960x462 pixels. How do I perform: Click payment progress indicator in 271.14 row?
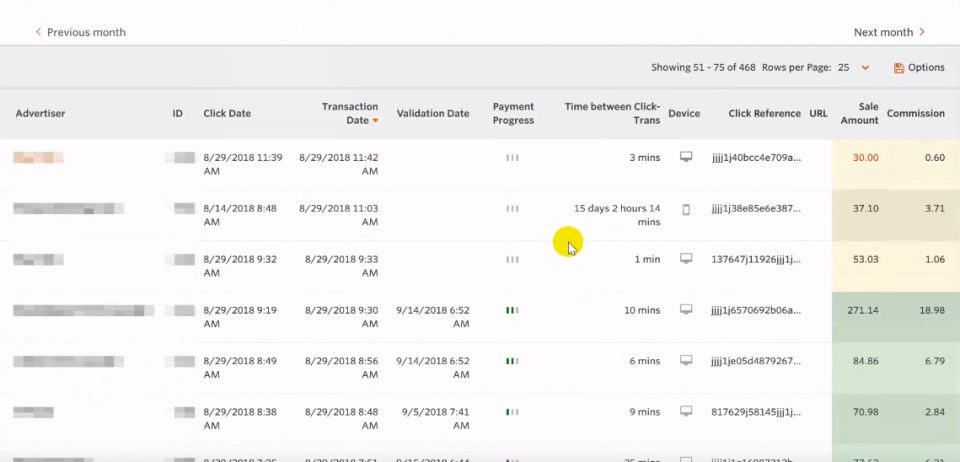[x=512, y=310]
